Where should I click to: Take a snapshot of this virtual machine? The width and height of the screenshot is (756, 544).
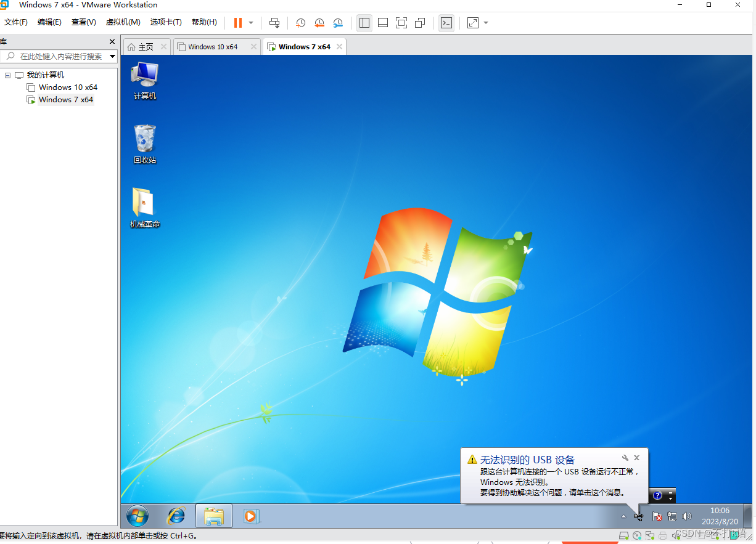[x=300, y=23]
